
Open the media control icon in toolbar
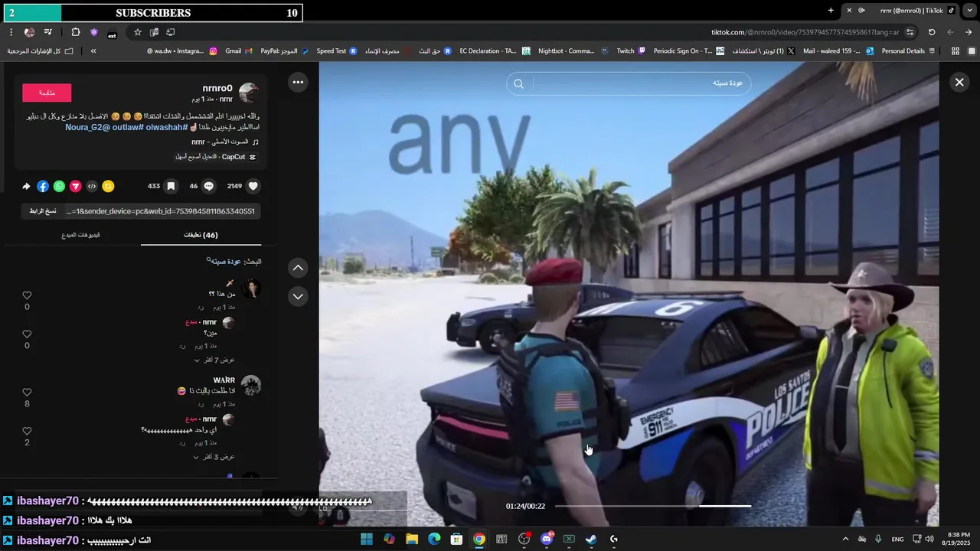point(48,32)
